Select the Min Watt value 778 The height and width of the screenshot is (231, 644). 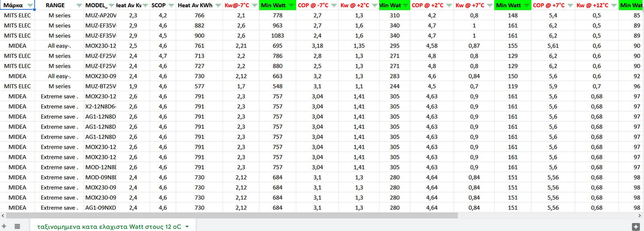tap(277, 15)
